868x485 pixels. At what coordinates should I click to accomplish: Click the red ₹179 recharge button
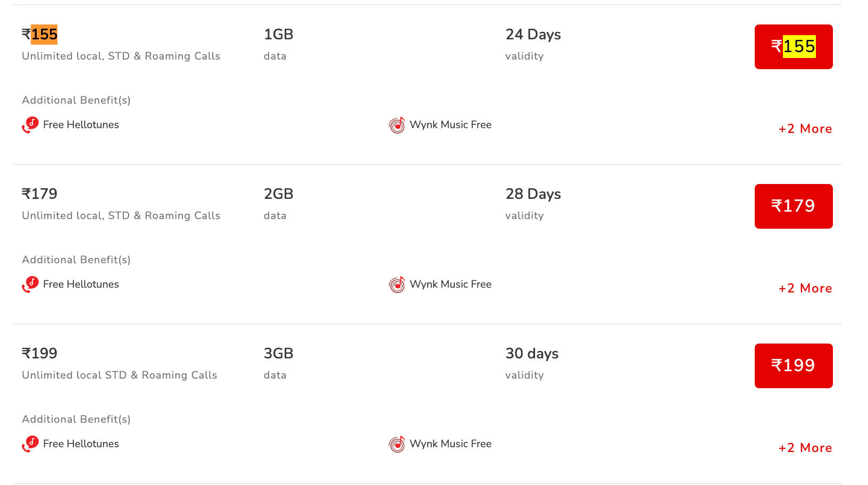click(x=793, y=206)
